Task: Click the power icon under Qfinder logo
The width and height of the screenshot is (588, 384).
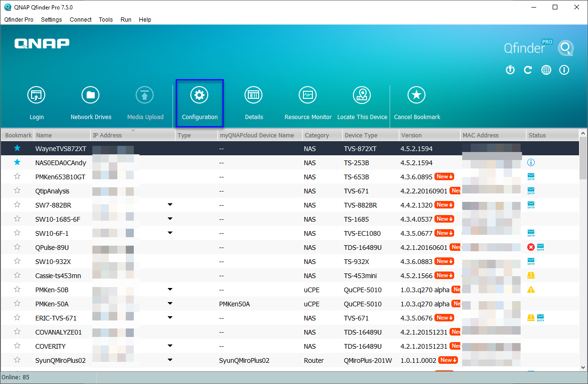Action: pos(510,70)
